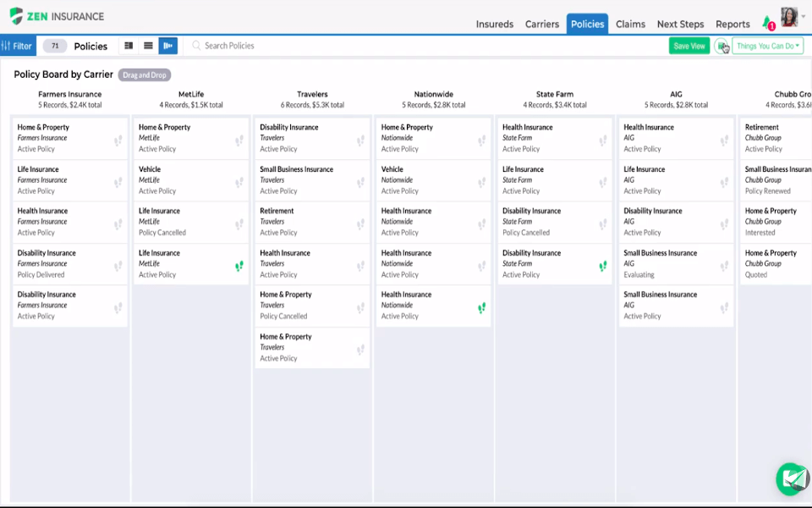Click footsteps icon on Travelers Health Insurance card
Viewport: 812px width, 508px height.
360,266
